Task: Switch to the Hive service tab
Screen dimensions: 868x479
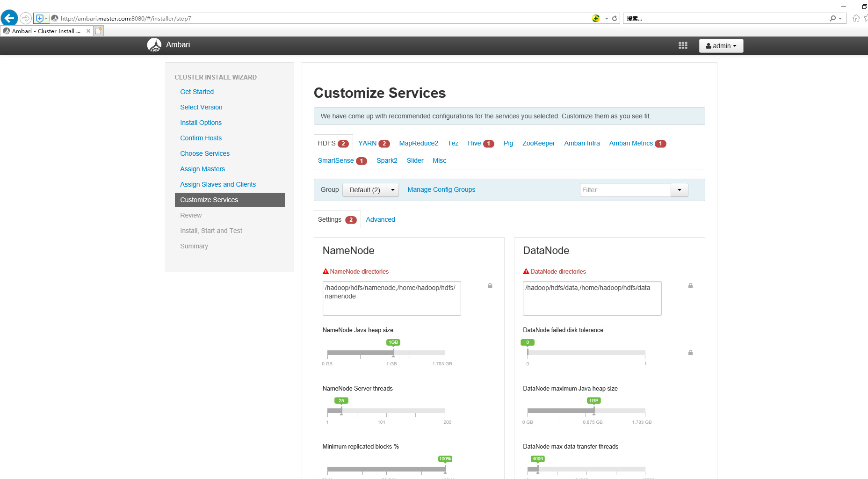Action: pyautogui.click(x=481, y=143)
